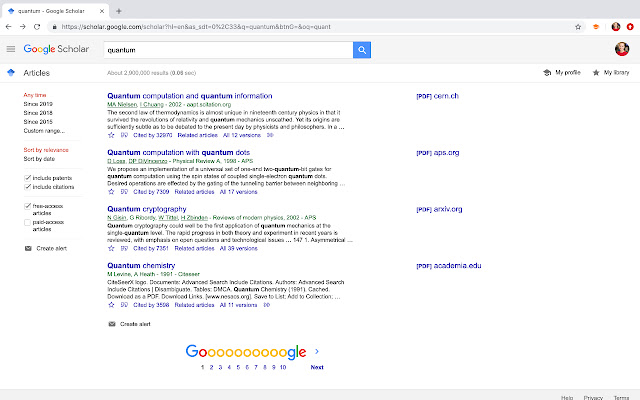
Task: Select Sort by relevance
Action: click(46, 150)
